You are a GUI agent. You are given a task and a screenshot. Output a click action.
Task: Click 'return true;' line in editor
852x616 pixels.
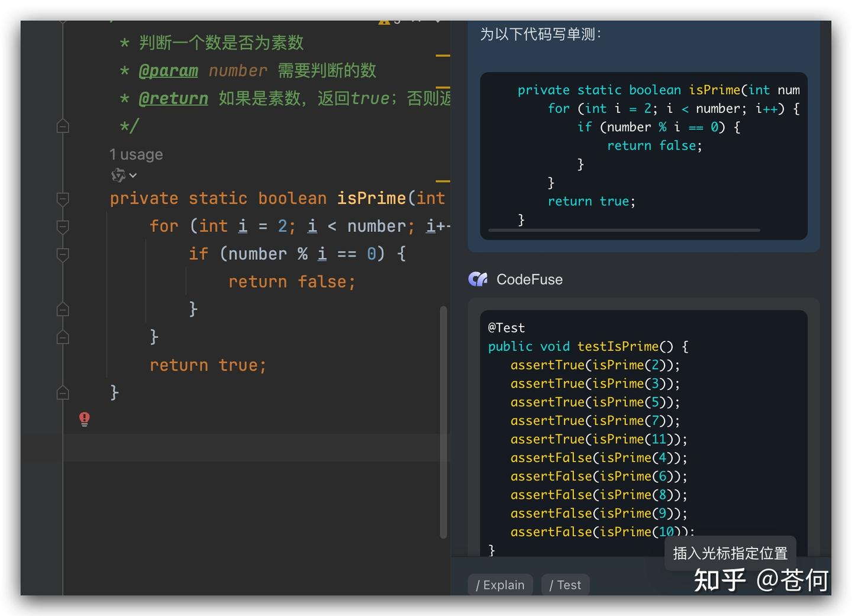[x=208, y=365]
